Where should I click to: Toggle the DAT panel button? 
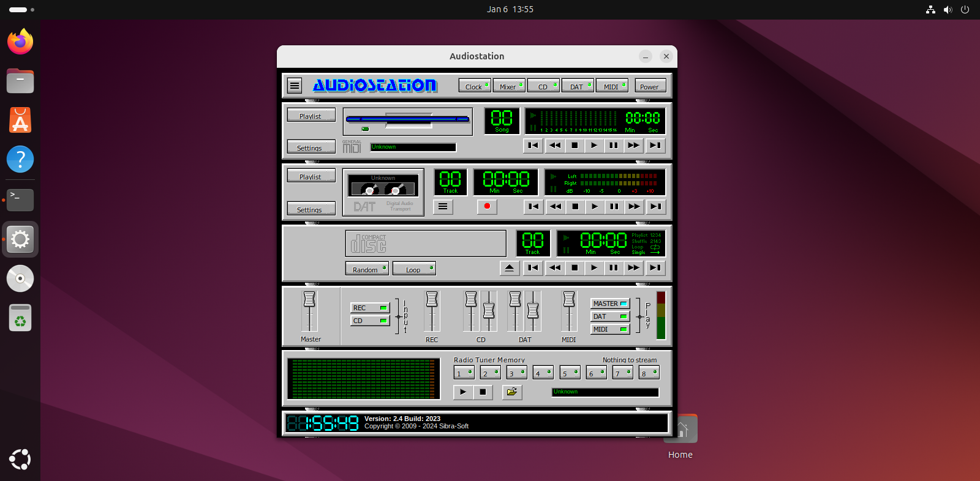click(578, 86)
